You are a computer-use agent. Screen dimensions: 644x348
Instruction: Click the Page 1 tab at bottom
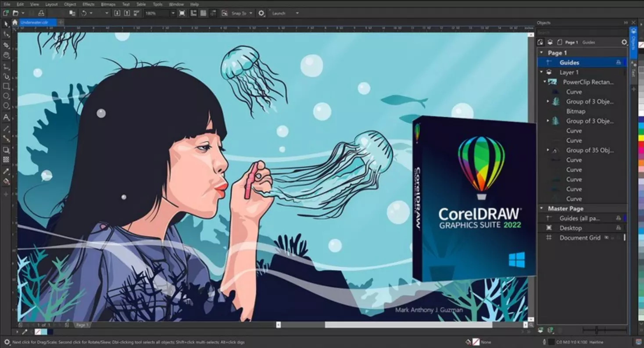(82, 325)
